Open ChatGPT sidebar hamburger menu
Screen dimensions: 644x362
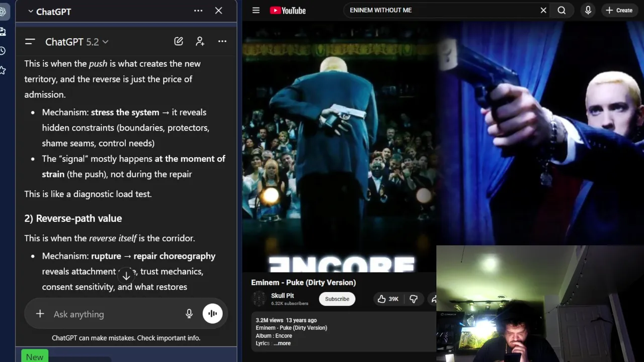click(x=30, y=42)
